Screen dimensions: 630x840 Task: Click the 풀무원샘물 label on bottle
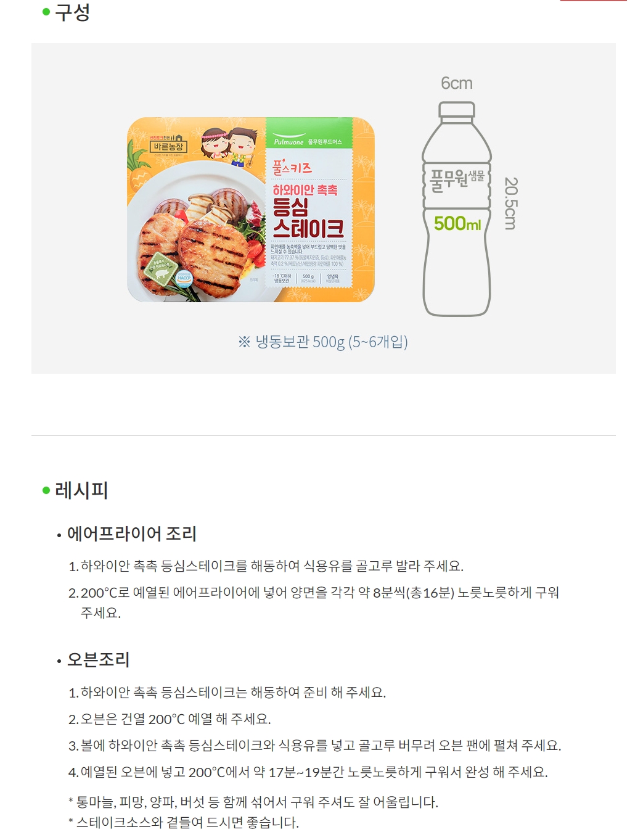tap(457, 179)
